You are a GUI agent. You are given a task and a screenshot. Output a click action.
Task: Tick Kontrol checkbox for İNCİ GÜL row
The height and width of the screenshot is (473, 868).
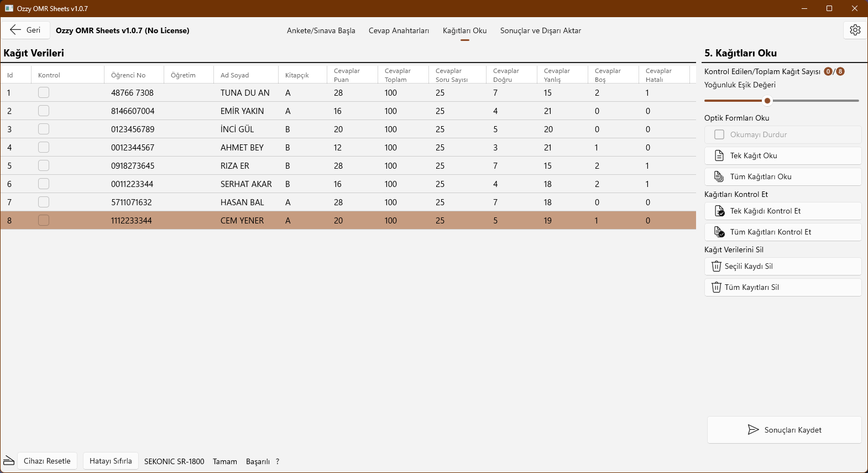click(44, 129)
